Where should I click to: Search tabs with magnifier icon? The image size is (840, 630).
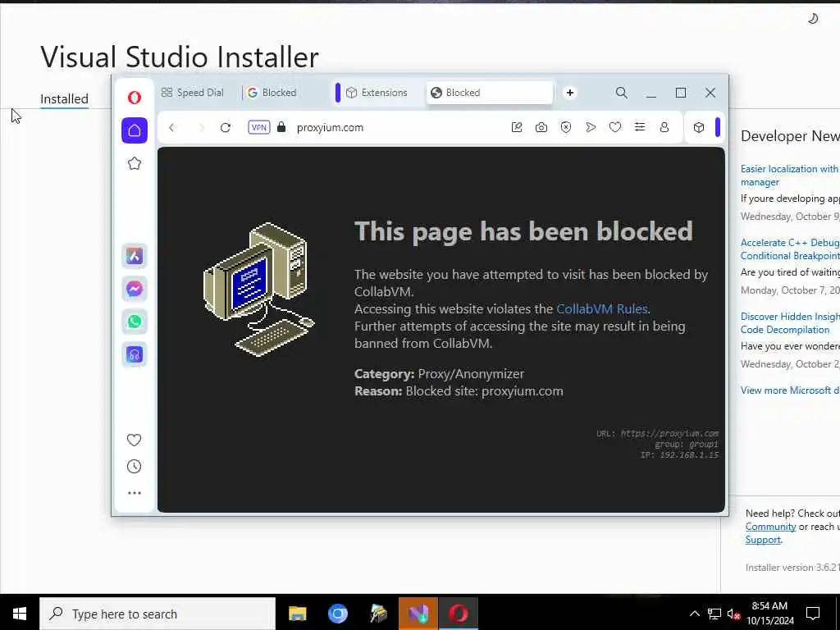point(622,93)
